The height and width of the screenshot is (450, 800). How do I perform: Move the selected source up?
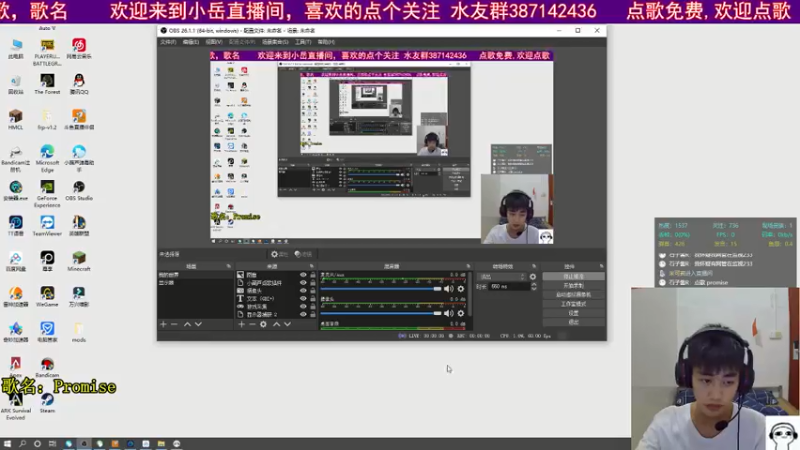276,324
